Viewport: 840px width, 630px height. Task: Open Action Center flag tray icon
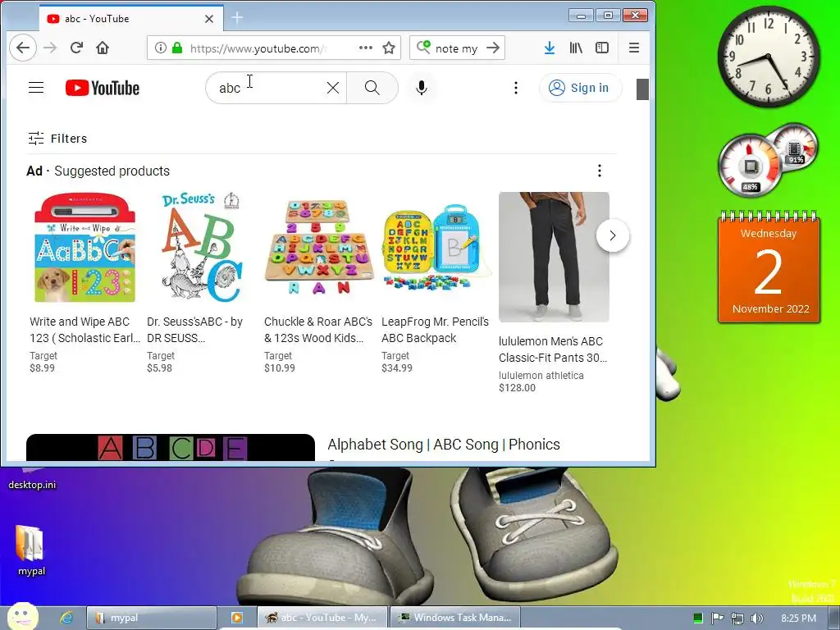click(x=717, y=619)
